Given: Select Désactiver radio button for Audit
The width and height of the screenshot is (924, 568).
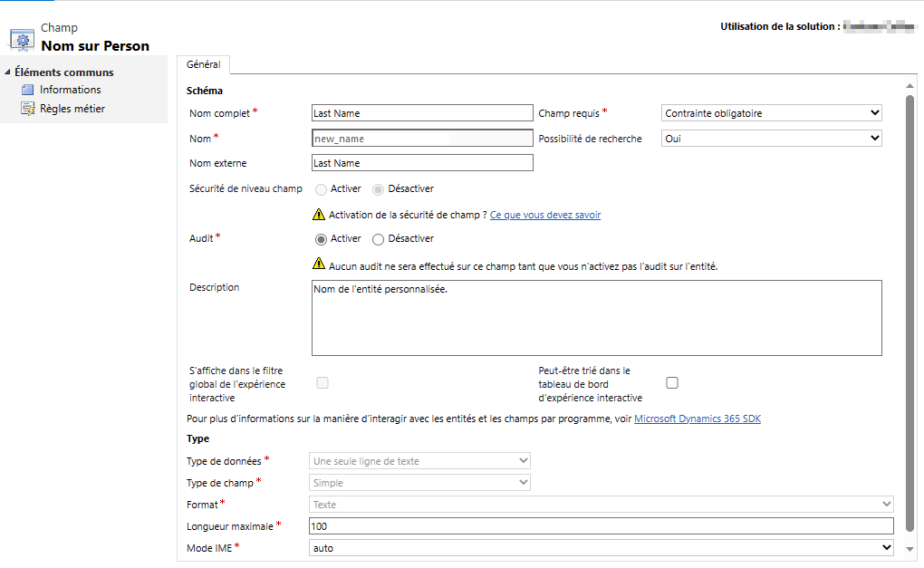Looking at the screenshot, I should pyautogui.click(x=379, y=239).
